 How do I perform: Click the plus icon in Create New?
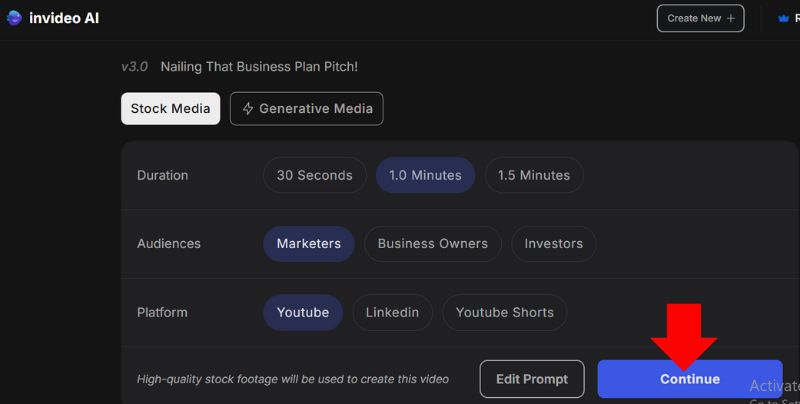[731, 18]
